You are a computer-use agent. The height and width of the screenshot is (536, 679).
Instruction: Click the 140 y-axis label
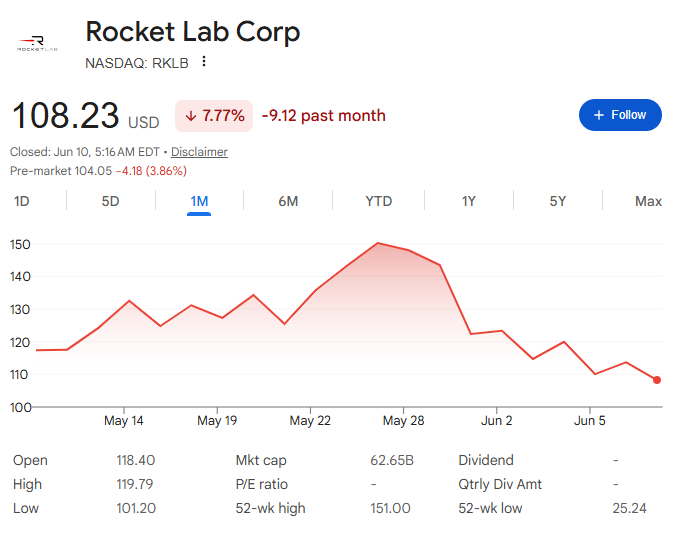point(20,277)
